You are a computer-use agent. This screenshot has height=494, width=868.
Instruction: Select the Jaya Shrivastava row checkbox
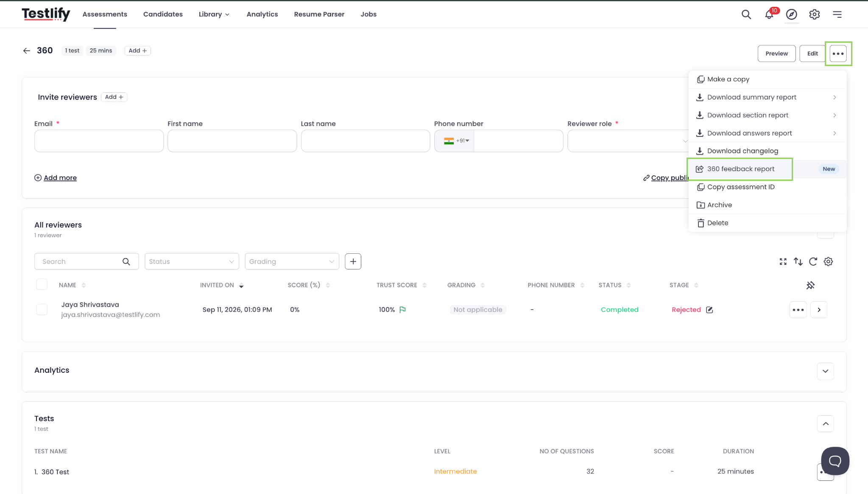click(x=42, y=310)
